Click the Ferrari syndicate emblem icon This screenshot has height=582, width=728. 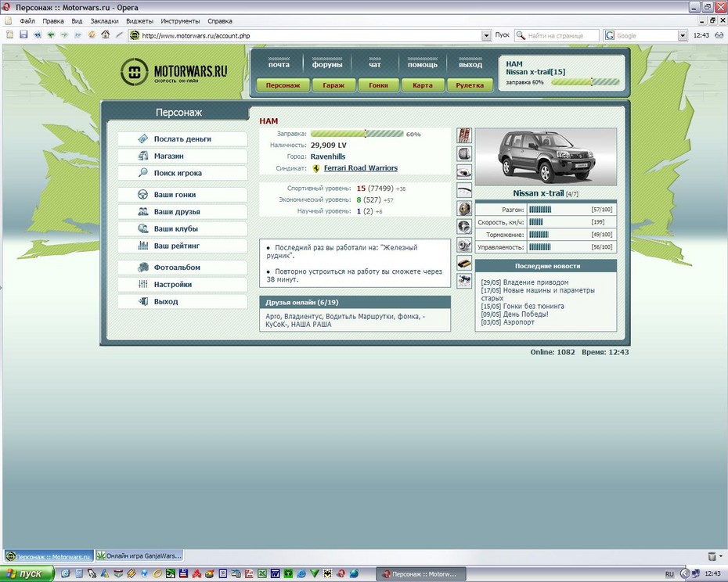316,168
